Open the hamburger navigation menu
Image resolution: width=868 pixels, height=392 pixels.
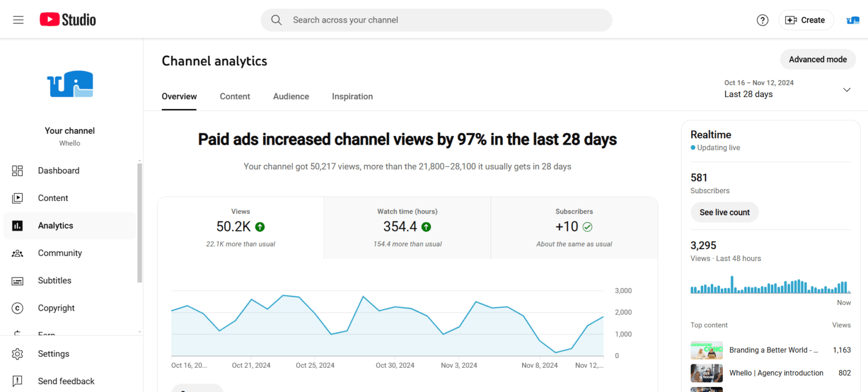click(18, 20)
